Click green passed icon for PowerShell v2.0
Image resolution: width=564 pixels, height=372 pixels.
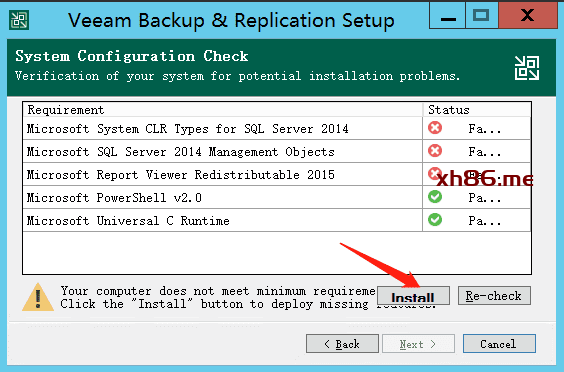click(x=435, y=197)
